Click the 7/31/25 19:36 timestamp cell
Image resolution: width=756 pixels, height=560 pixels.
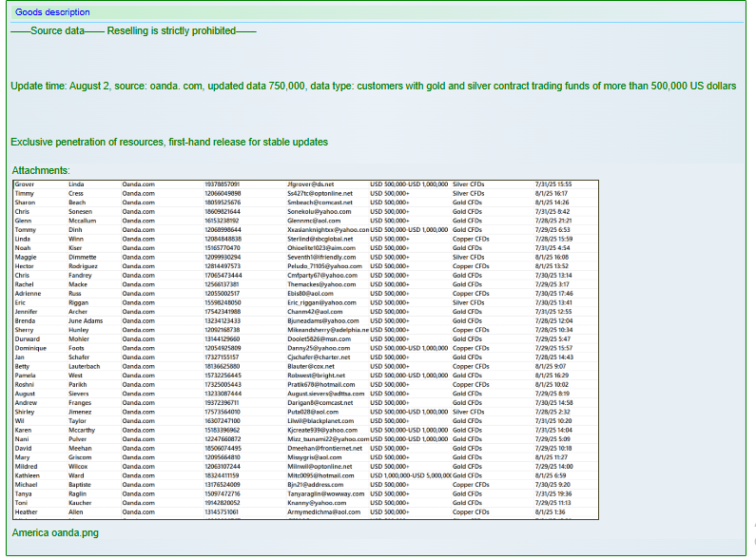[553, 493]
